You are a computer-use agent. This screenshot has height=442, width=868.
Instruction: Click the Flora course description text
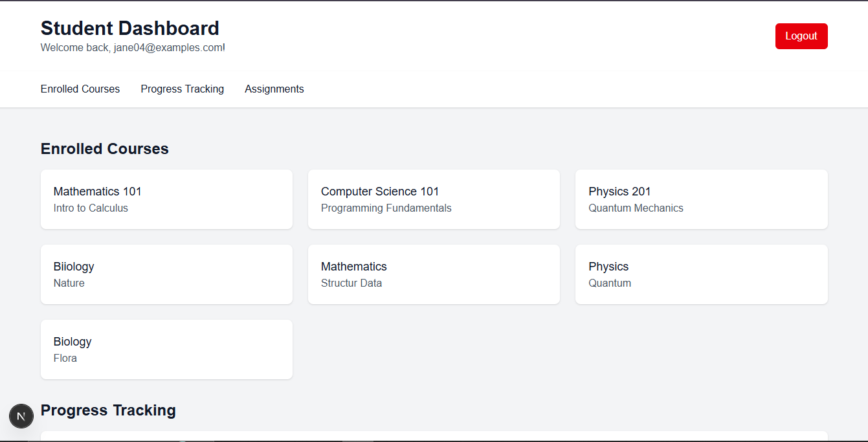pos(65,359)
